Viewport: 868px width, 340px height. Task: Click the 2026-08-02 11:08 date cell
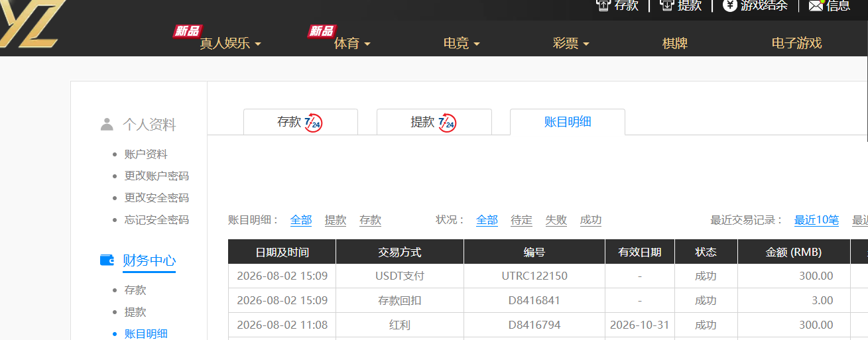(x=282, y=325)
